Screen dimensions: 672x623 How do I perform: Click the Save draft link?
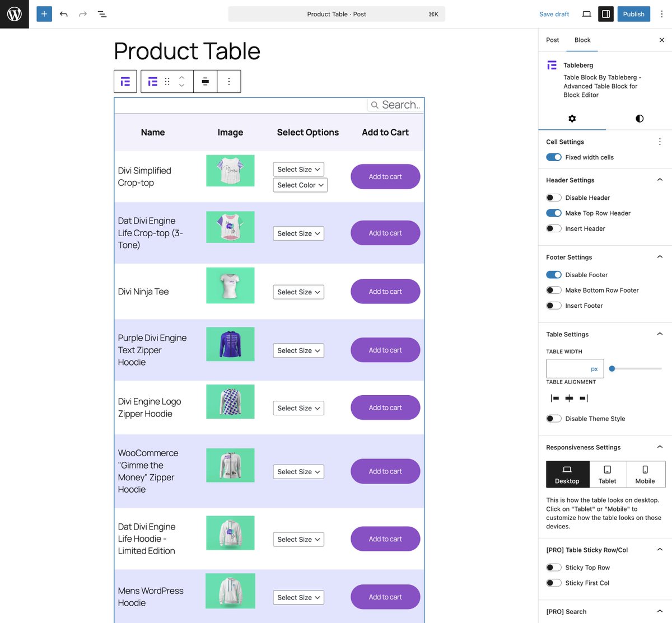(x=554, y=14)
